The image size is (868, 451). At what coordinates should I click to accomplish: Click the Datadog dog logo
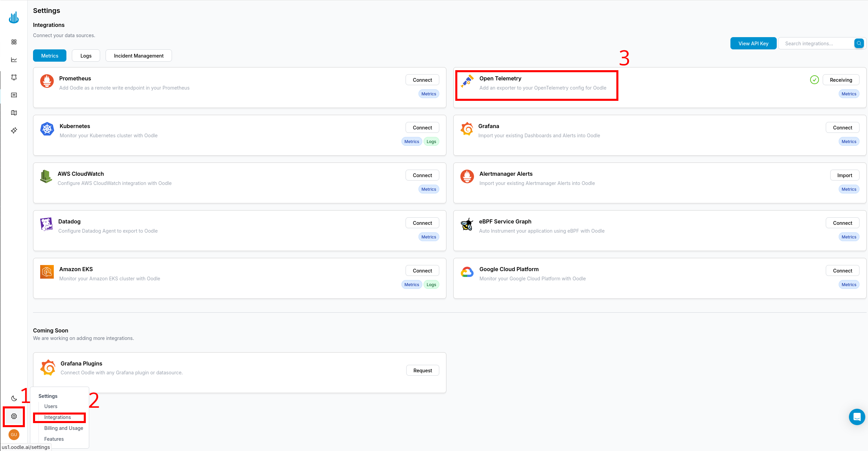(x=46, y=224)
